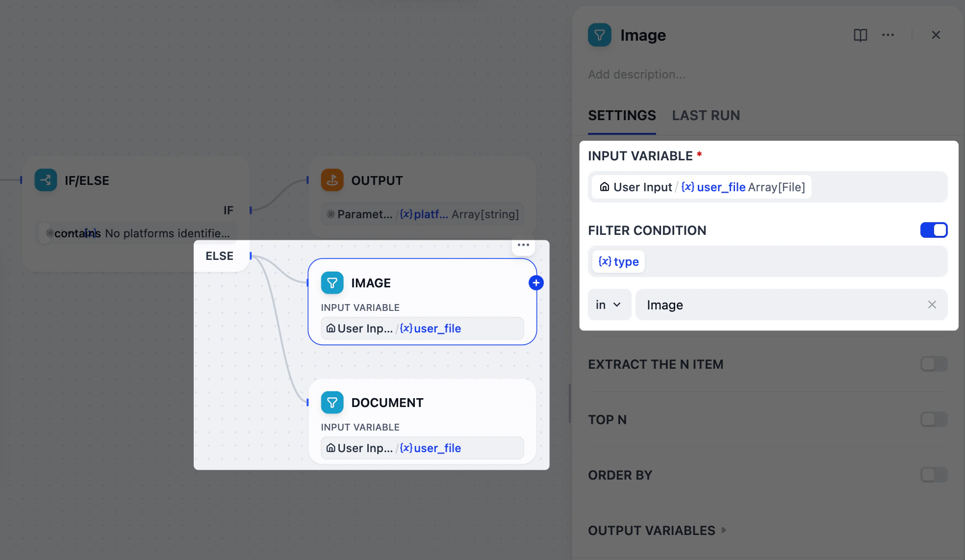
Task: Open three-dot menu above the IMAGE node
Action: pos(523,245)
